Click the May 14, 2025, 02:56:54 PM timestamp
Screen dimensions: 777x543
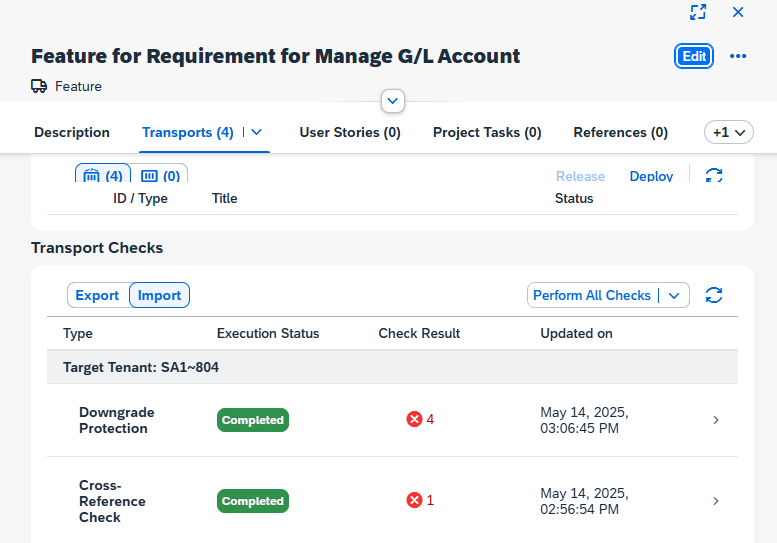pos(584,501)
